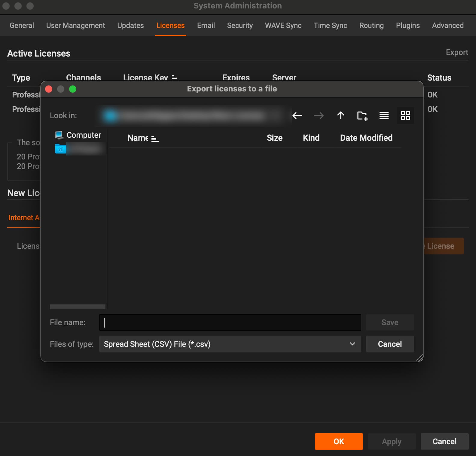Cancel the export licenses dialog
Image resolution: width=476 pixels, height=456 pixels.
pyautogui.click(x=390, y=344)
